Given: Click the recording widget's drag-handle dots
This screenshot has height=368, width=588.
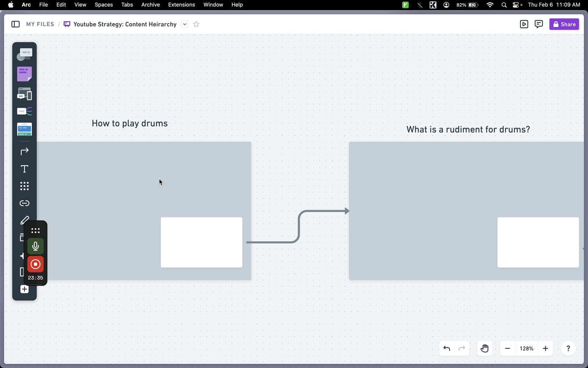Looking at the screenshot, I should [35, 231].
